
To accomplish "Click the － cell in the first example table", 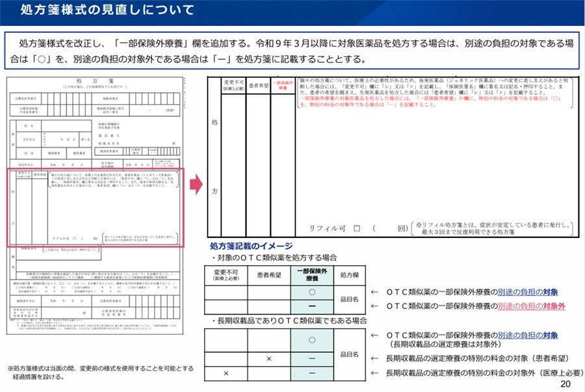I will 312,306.
